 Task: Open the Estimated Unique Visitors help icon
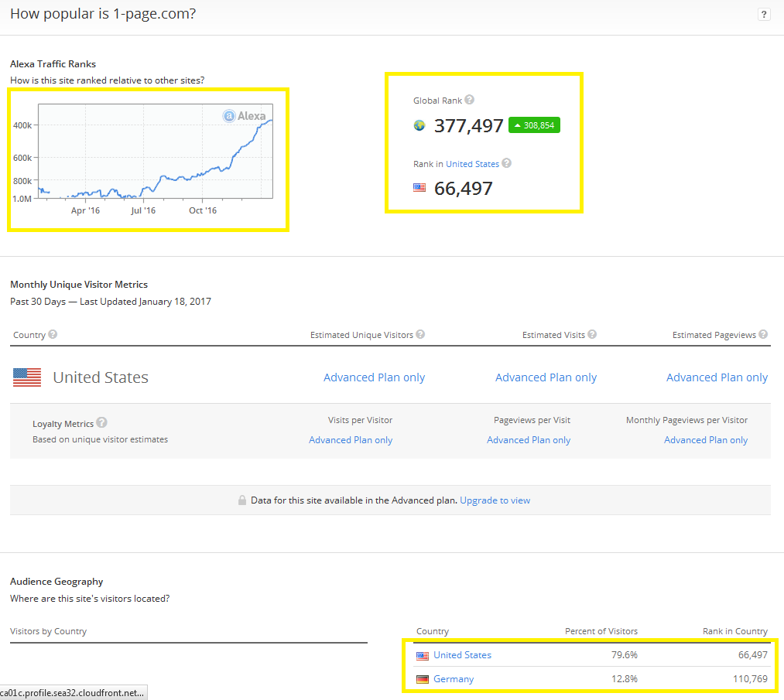click(x=420, y=334)
